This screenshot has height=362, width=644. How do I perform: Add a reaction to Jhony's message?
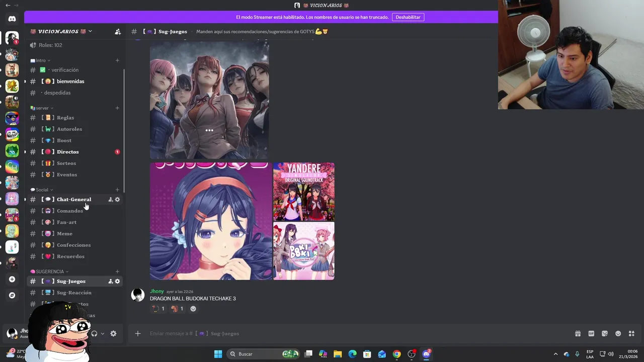(x=193, y=309)
